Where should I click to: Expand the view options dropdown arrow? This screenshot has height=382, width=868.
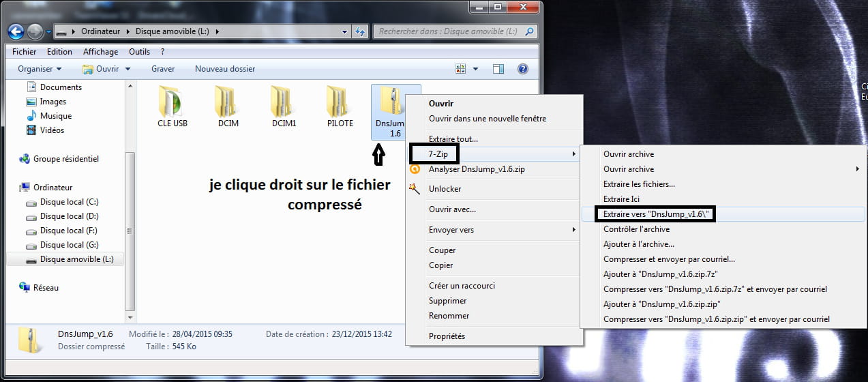click(475, 69)
